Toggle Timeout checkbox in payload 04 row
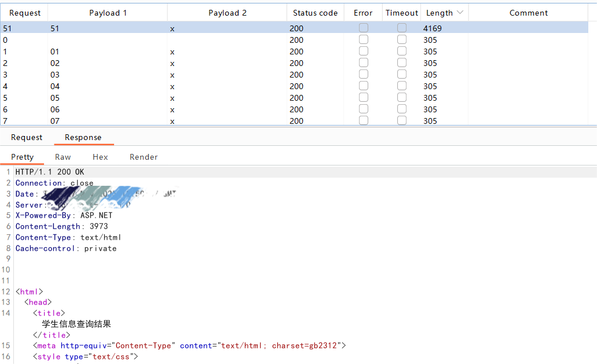This screenshot has width=597, height=364. [x=402, y=86]
